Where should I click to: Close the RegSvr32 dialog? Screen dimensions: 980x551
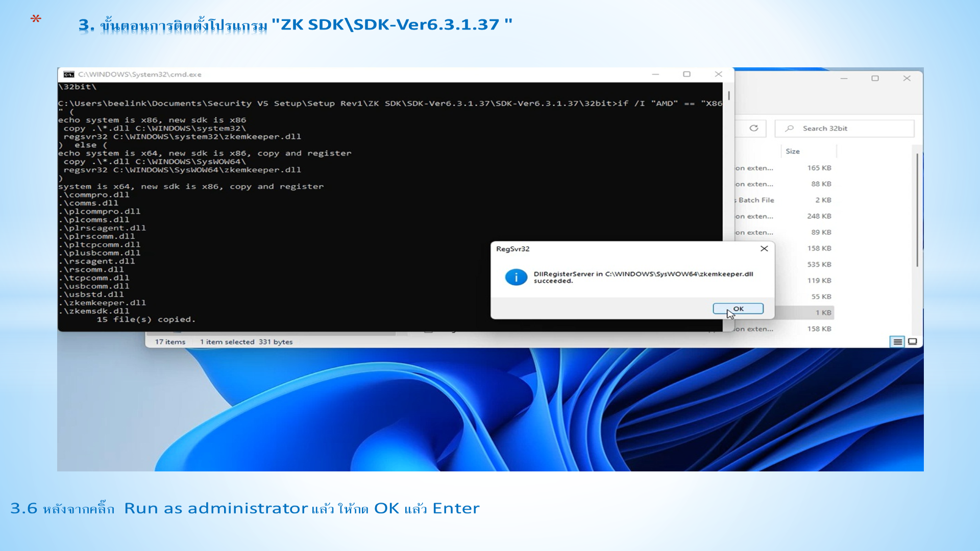(764, 248)
